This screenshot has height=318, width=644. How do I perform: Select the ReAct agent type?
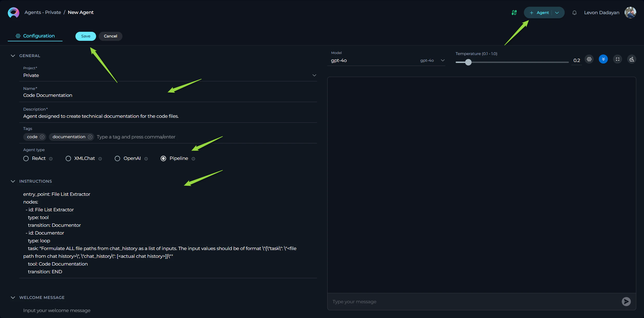pyautogui.click(x=26, y=158)
